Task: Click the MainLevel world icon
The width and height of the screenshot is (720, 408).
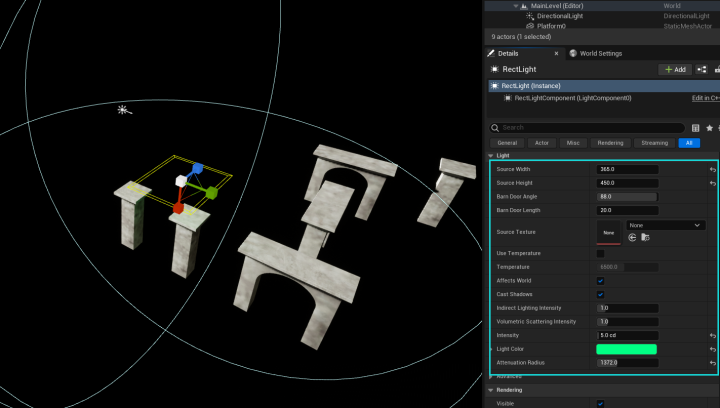Action: pos(524,6)
